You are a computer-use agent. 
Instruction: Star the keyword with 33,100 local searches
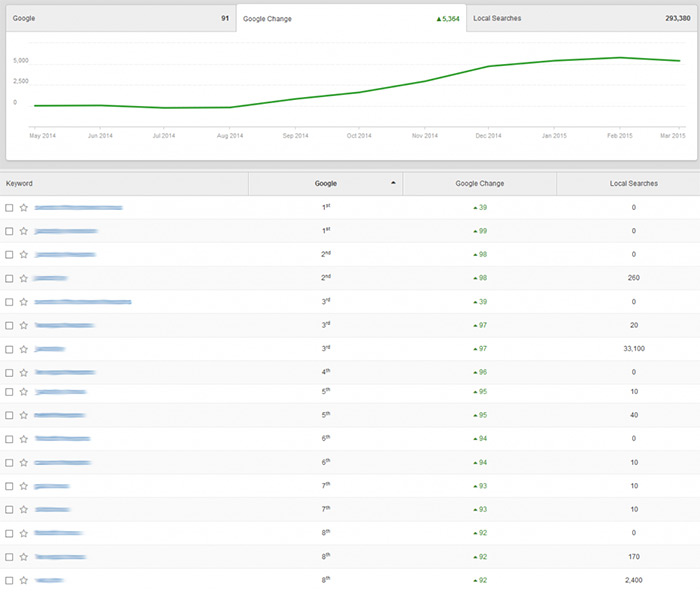[23, 349]
